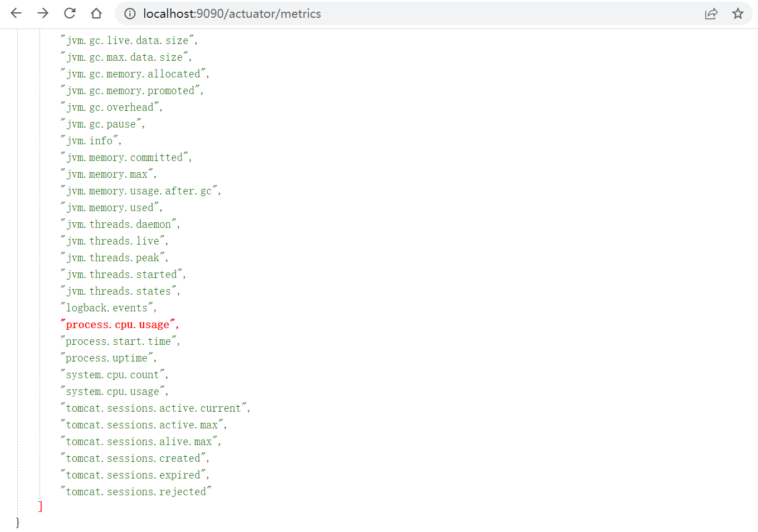The height and width of the screenshot is (532, 758).
Task: Select "tomcat.sessions.active.max" entry
Action: tap(141, 425)
